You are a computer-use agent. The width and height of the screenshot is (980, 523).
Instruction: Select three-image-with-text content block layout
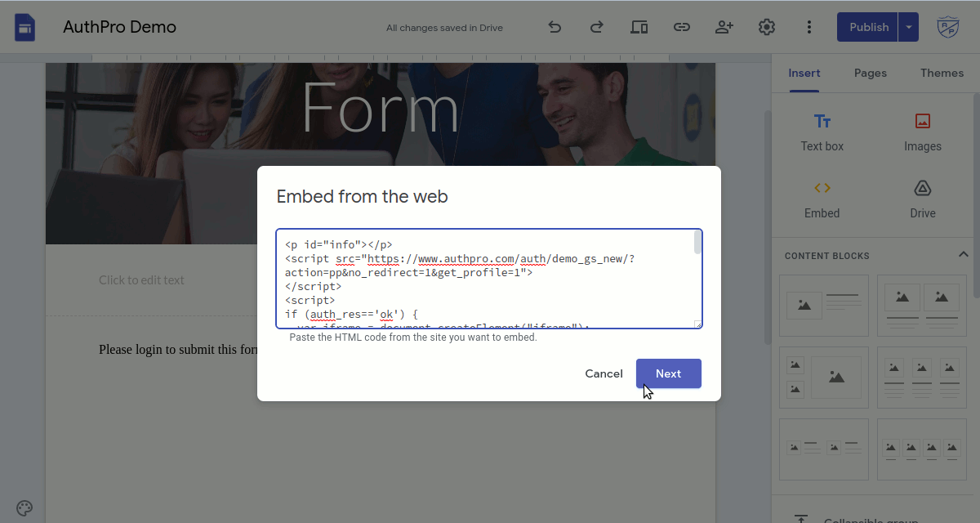coord(922,378)
